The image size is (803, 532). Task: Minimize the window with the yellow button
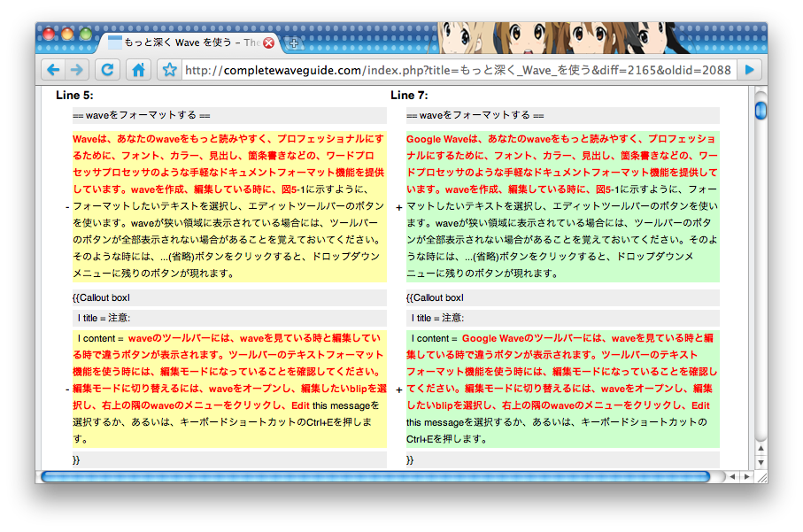[67, 35]
